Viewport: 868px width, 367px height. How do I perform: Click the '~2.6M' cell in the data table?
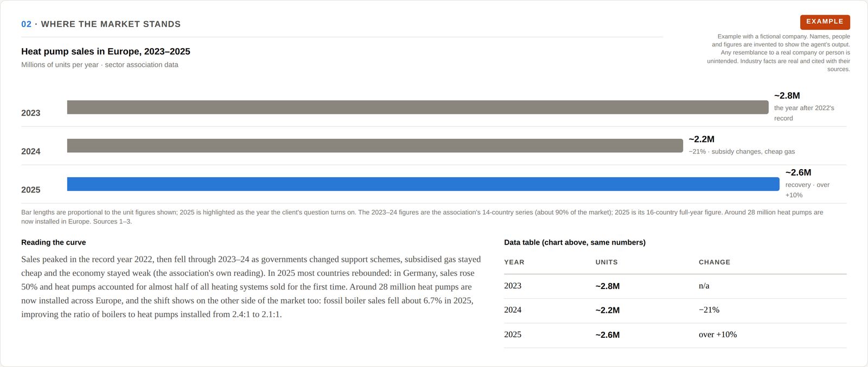(x=608, y=335)
